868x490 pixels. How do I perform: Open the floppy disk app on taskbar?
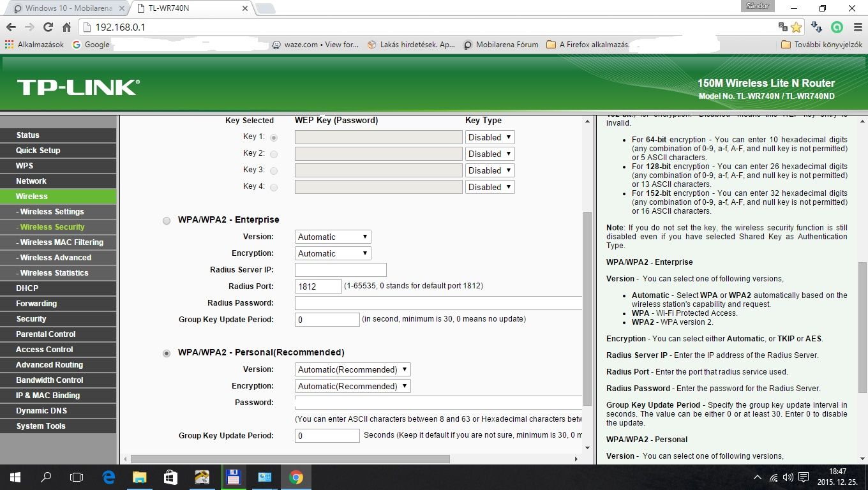(233, 477)
